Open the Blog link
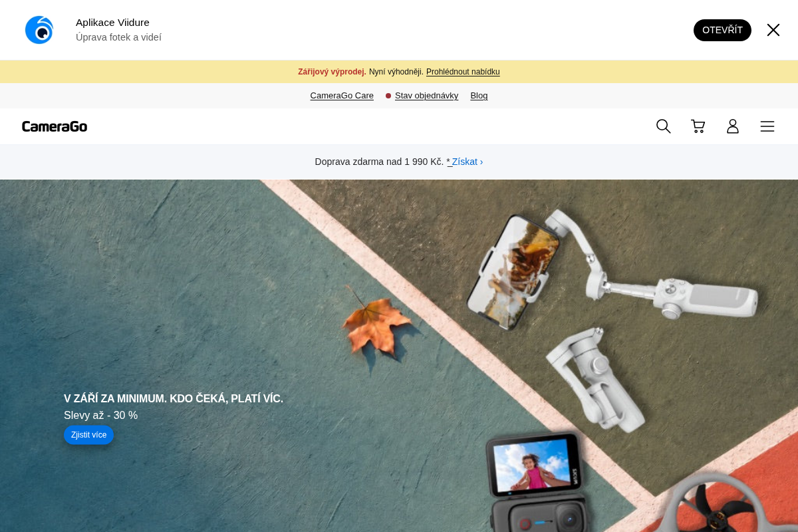Viewport: 798px width, 532px height. click(479, 96)
